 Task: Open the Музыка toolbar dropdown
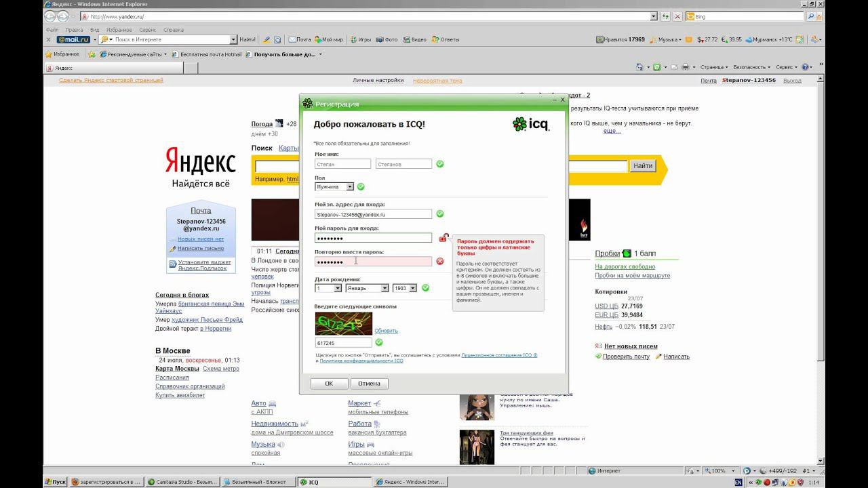(665, 39)
